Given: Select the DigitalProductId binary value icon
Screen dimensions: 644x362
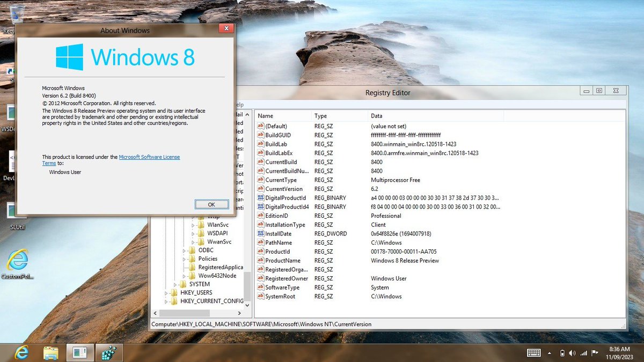Looking at the screenshot, I should 261,198.
